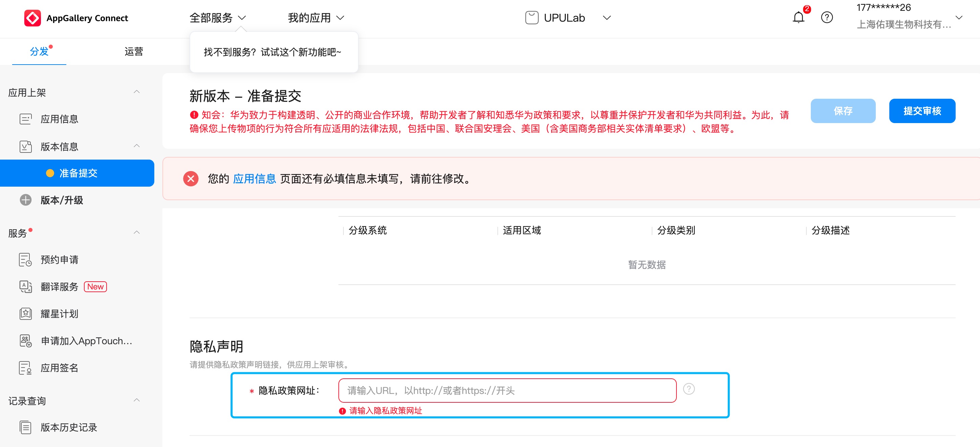980x447 pixels.
Task: Open 应用信息 in the sidebar
Action: [59, 119]
